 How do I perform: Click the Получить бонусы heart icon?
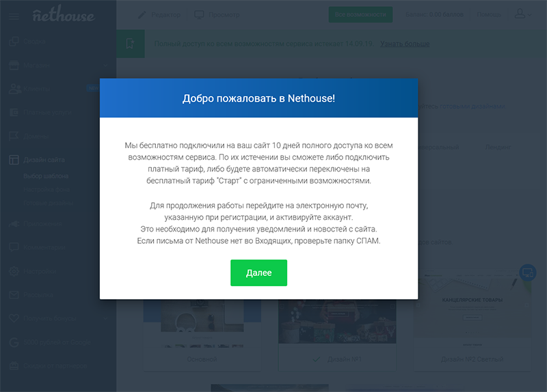(14, 318)
